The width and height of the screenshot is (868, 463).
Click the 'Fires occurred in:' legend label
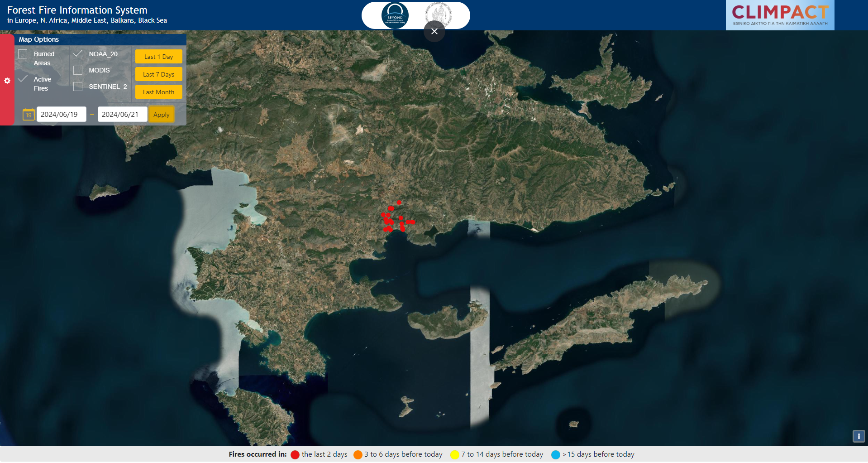(x=258, y=454)
